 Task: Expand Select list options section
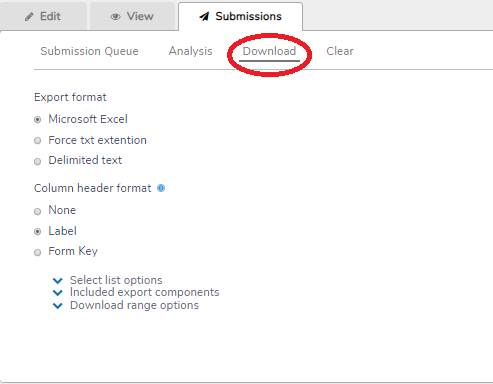click(x=116, y=280)
